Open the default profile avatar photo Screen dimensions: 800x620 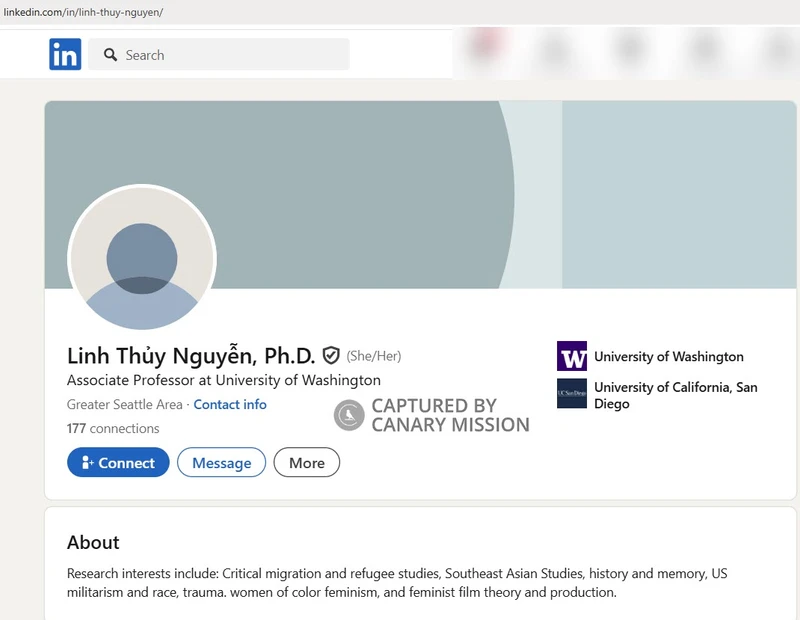[x=142, y=258]
